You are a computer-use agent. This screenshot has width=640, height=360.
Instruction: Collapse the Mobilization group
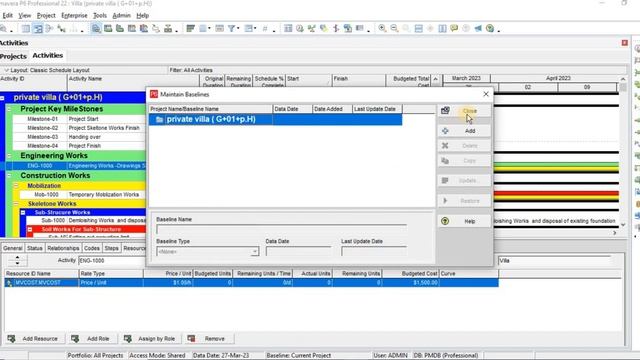click(x=16, y=186)
